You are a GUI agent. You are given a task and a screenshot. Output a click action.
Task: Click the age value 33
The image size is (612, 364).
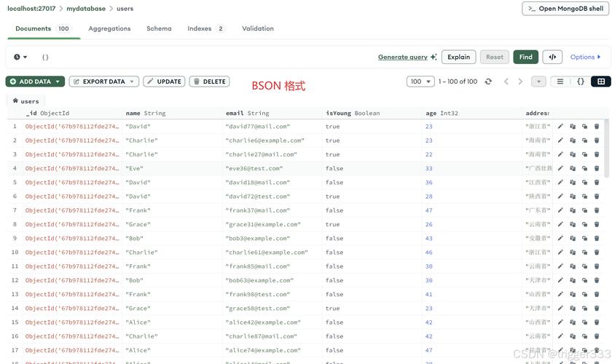click(429, 169)
